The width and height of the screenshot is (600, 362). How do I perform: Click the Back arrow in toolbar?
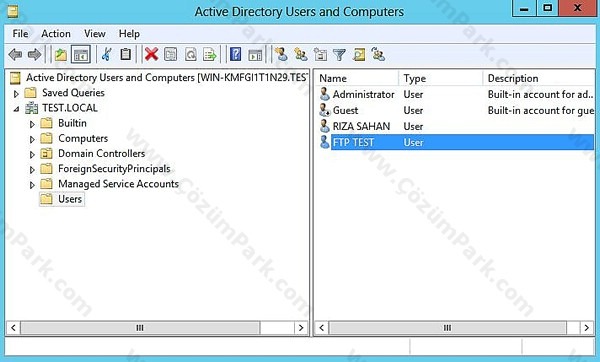click(x=15, y=54)
